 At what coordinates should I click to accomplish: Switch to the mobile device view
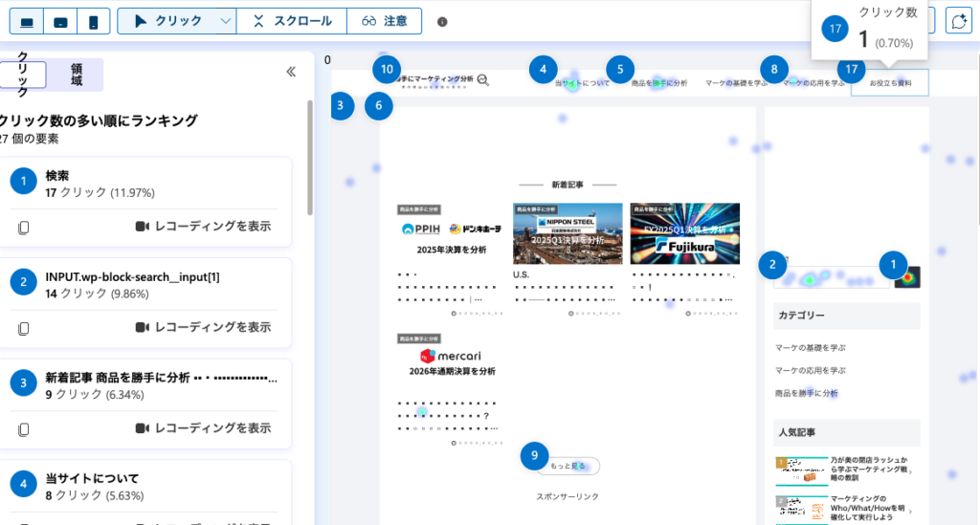pyautogui.click(x=93, y=21)
